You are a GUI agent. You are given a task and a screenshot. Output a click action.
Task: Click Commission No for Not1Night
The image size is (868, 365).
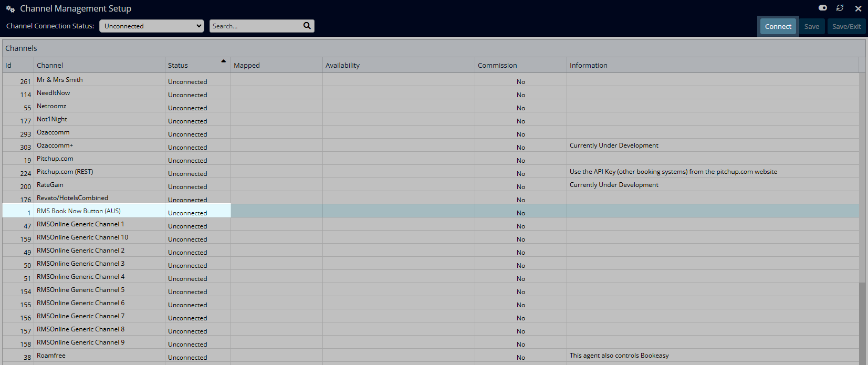click(520, 121)
